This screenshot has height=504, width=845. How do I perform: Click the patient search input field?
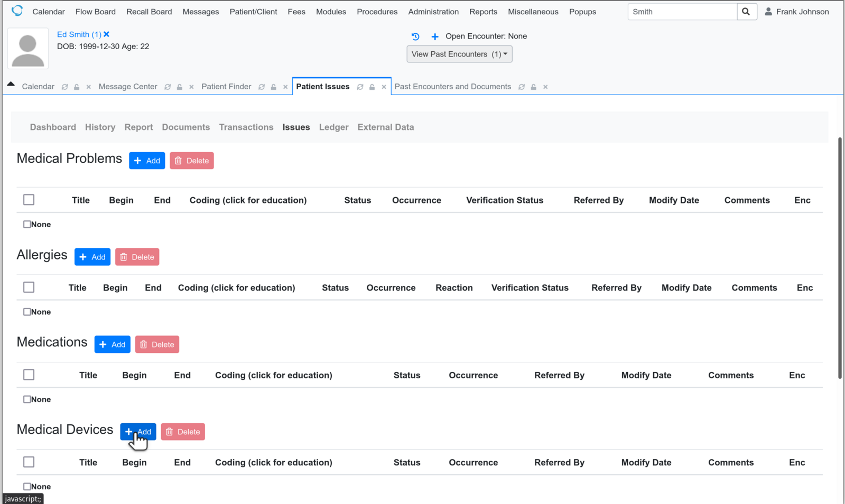pyautogui.click(x=682, y=12)
